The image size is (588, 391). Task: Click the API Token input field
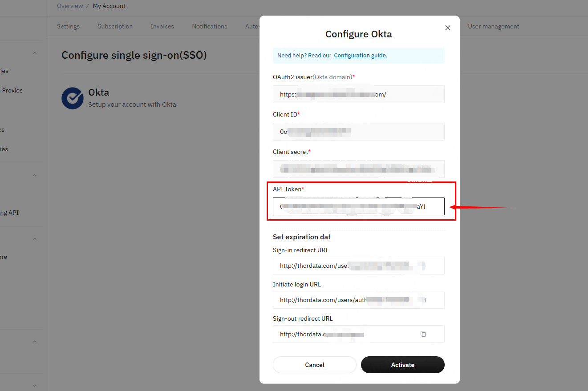point(358,206)
